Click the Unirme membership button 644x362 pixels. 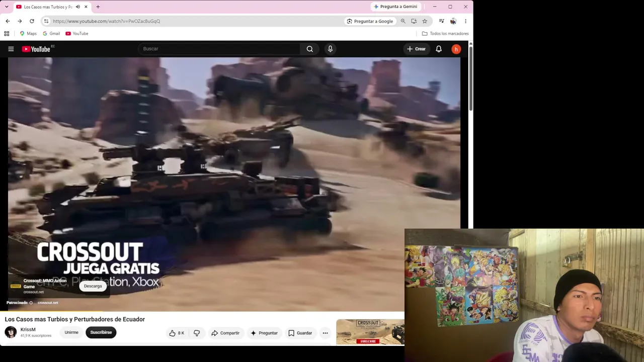click(x=71, y=332)
